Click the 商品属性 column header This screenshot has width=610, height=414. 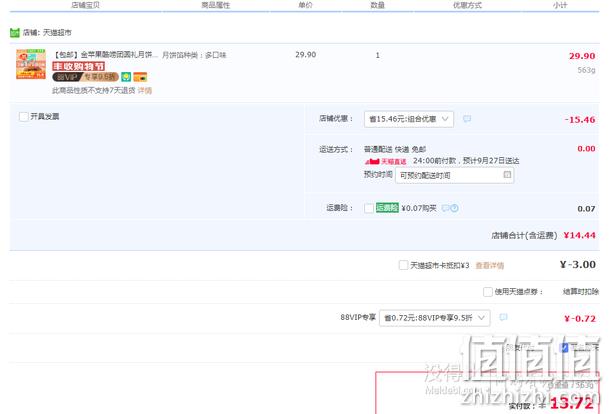point(216,5)
